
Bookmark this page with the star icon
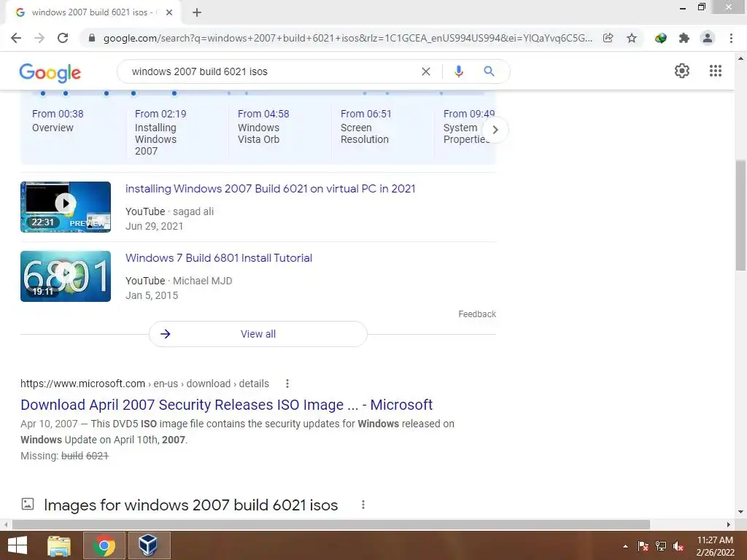pyautogui.click(x=632, y=38)
